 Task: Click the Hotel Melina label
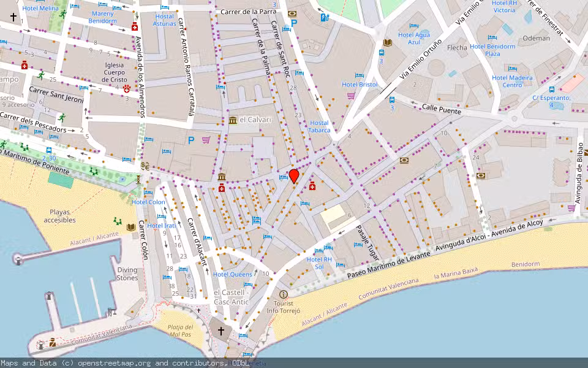(40, 8)
